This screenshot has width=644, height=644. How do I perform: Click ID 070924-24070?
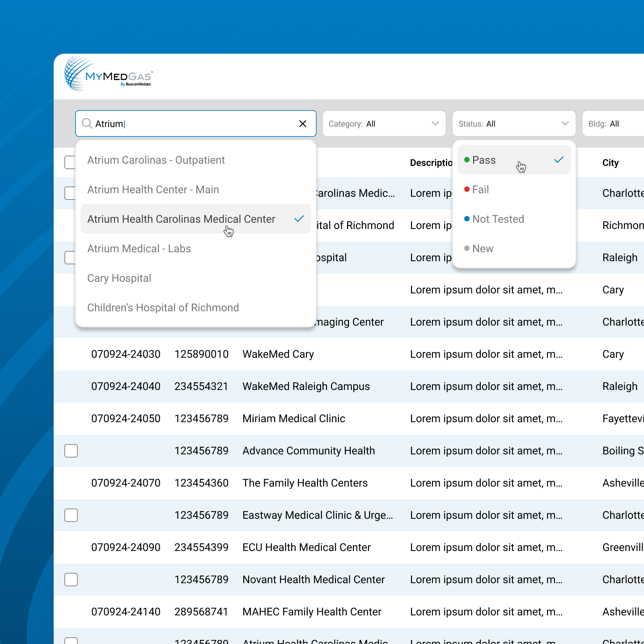tap(126, 483)
